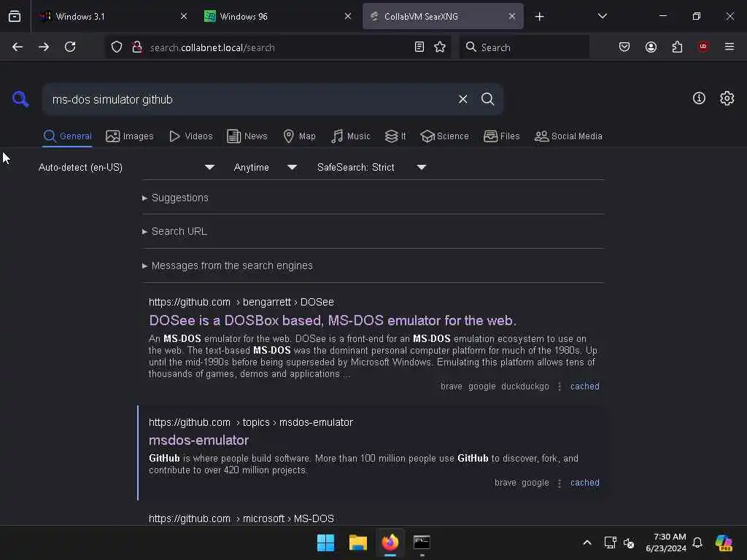Toggle reader view in address bar
Viewport: 747px width, 560px height.
419,47
